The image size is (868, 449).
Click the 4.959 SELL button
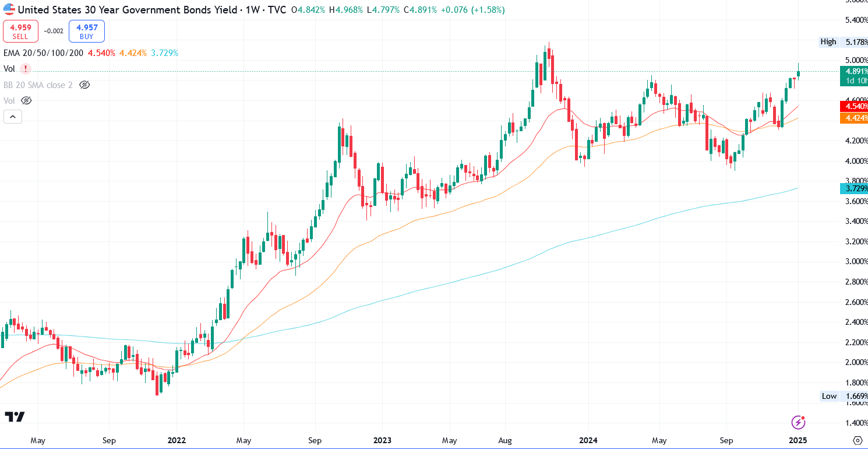[20, 31]
